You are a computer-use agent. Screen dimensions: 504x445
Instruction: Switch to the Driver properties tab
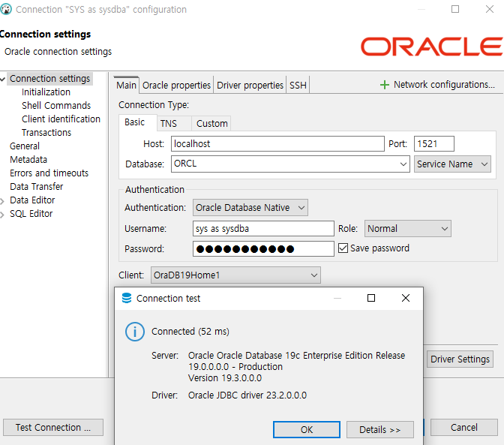click(x=250, y=86)
